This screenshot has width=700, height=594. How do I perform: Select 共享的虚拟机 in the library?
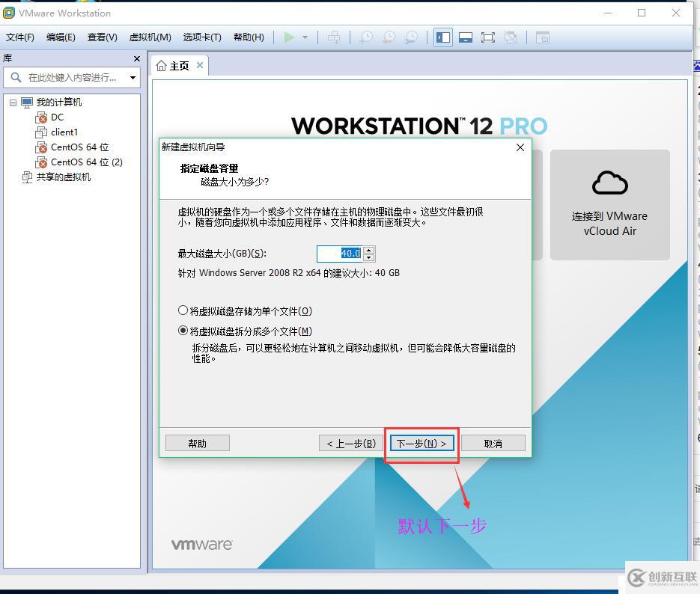click(64, 177)
